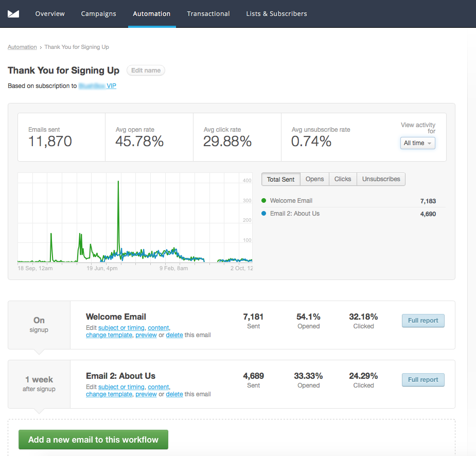Change template for Welcome Email
The width and height of the screenshot is (476, 456).
pyautogui.click(x=109, y=335)
